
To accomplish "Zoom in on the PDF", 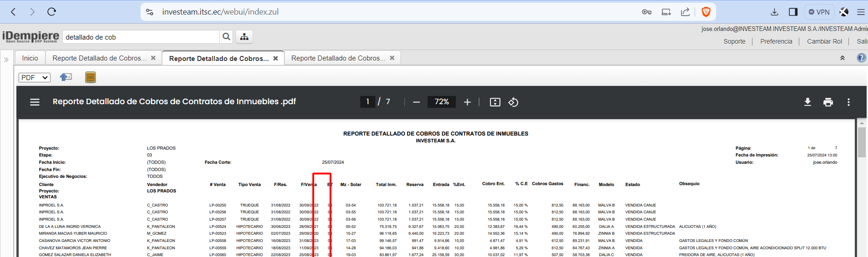I will coord(467,102).
